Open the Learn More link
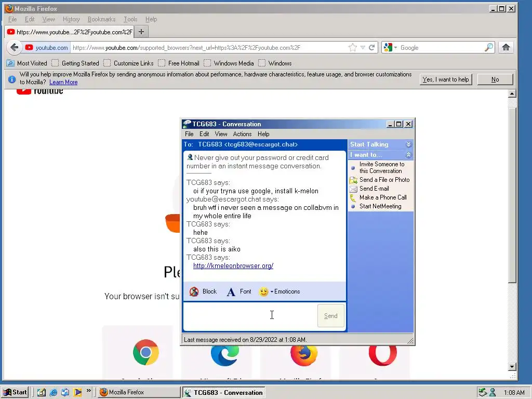 [x=63, y=82]
